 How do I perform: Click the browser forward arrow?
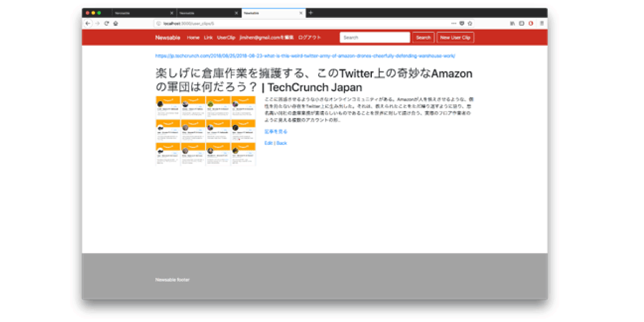(97, 24)
